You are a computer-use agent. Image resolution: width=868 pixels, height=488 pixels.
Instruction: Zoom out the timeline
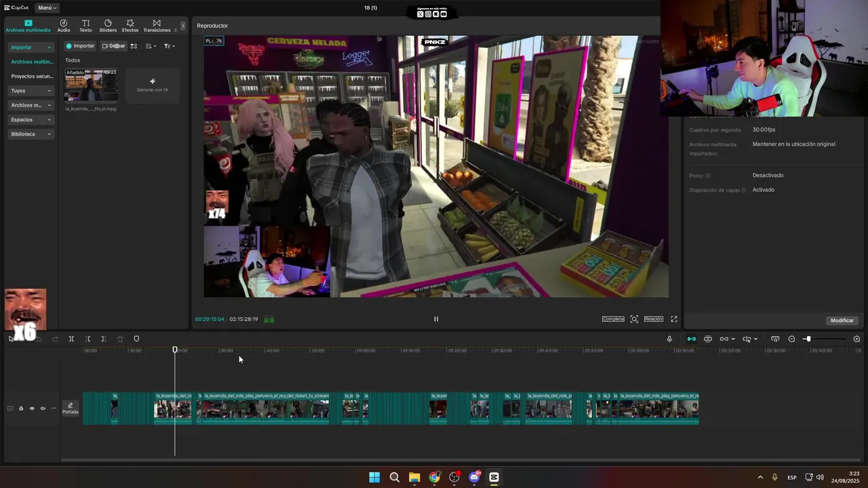[x=791, y=339]
